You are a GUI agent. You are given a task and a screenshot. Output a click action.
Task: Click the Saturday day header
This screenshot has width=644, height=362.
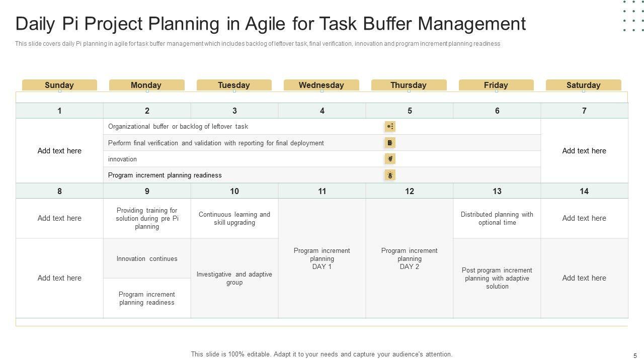(x=583, y=85)
